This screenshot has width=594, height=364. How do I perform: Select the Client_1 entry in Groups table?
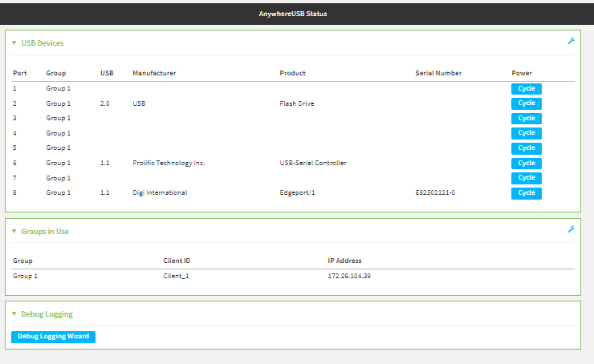point(176,276)
